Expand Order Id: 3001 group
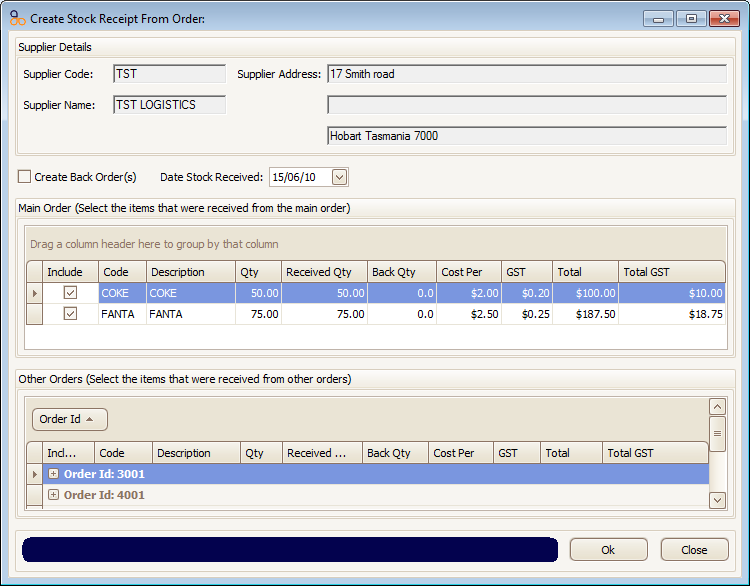The height and width of the screenshot is (586, 750). (x=54, y=474)
